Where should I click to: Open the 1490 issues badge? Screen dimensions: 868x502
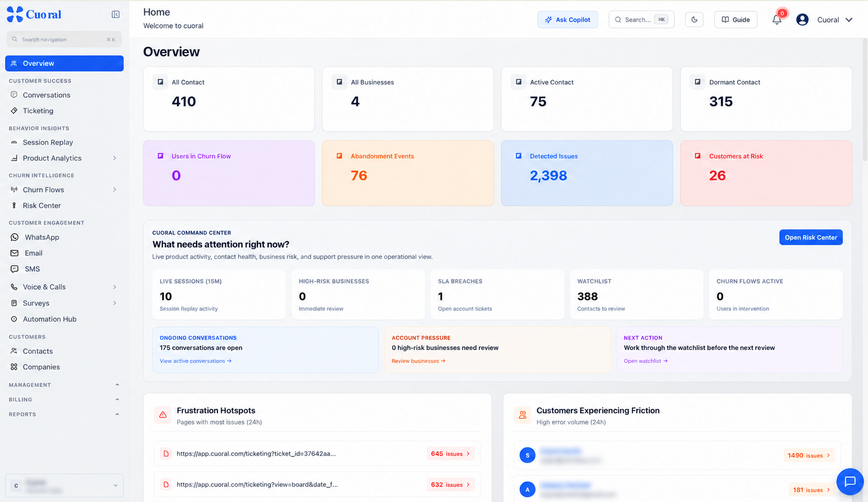809,455
